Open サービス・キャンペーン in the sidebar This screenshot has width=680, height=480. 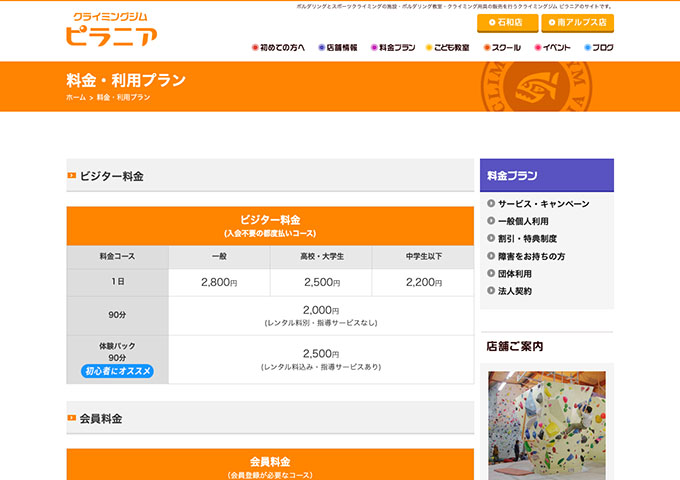[543, 204]
